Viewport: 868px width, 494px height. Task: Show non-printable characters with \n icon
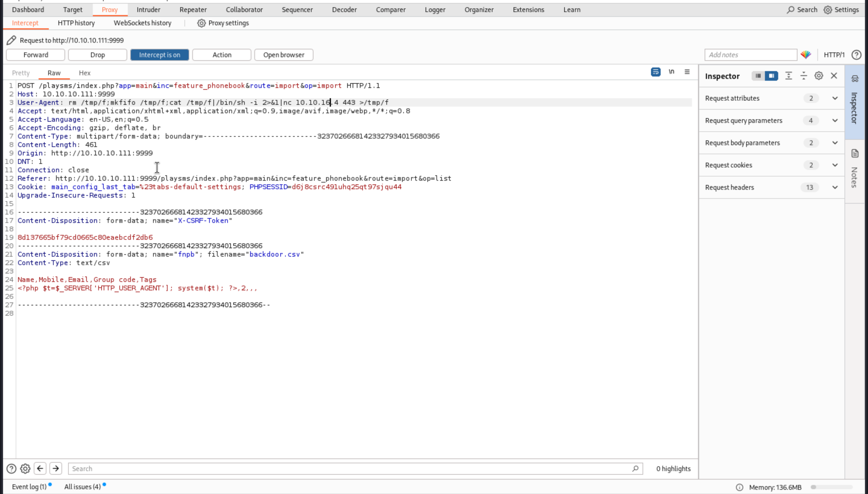pyautogui.click(x=671, y=72)
